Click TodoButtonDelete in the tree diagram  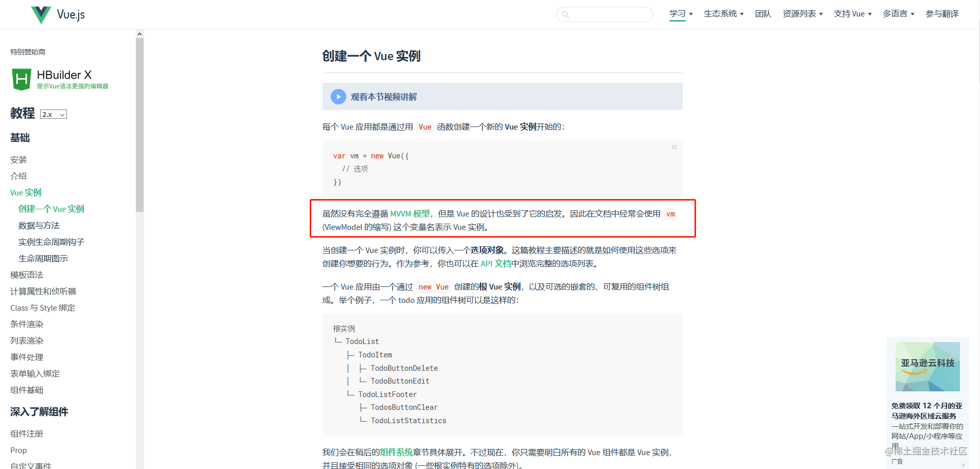(x=404, y=368)
